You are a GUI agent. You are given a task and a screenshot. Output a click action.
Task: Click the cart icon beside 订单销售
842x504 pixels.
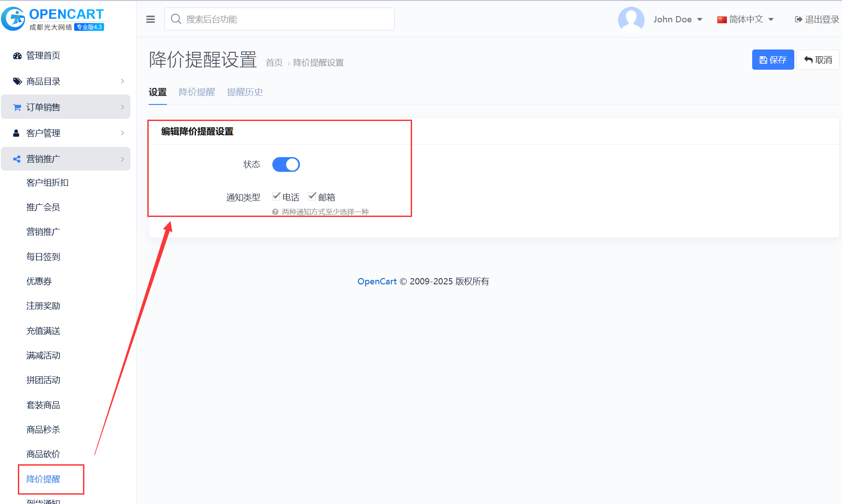17,107
